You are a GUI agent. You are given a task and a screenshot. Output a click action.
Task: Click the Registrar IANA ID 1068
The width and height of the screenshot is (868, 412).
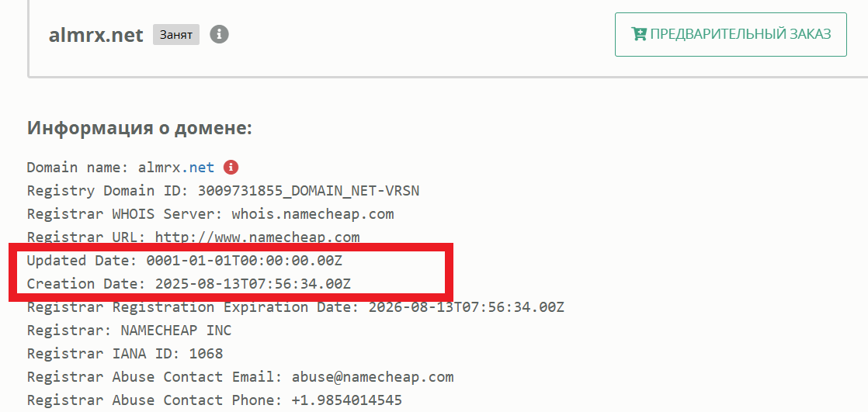[x=206, y=354]
